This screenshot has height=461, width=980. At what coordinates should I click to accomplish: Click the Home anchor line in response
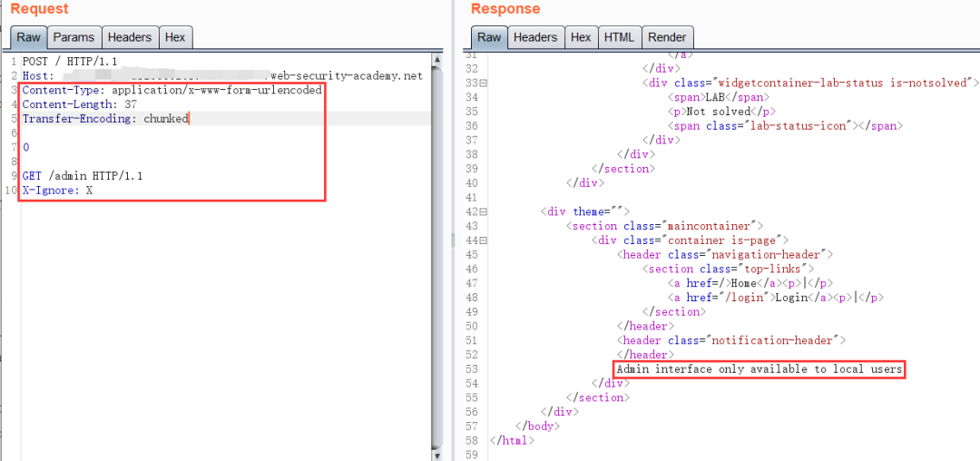[750, 284]
